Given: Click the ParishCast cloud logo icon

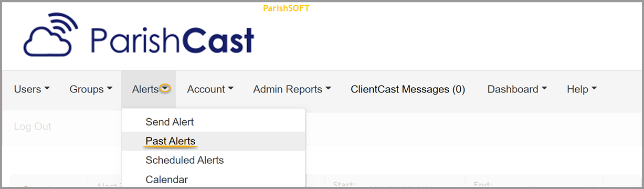Looking at the screenshot, I should point(51,35).
